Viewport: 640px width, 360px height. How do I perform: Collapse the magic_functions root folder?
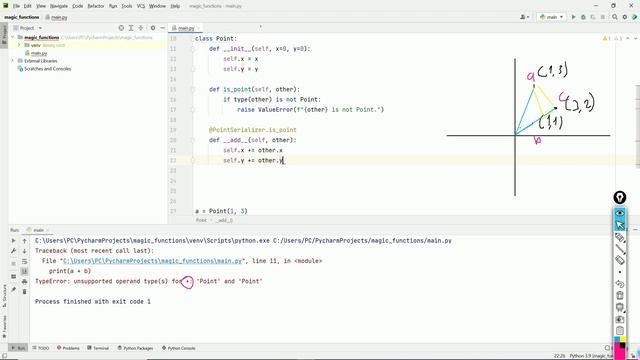point(13,37)
